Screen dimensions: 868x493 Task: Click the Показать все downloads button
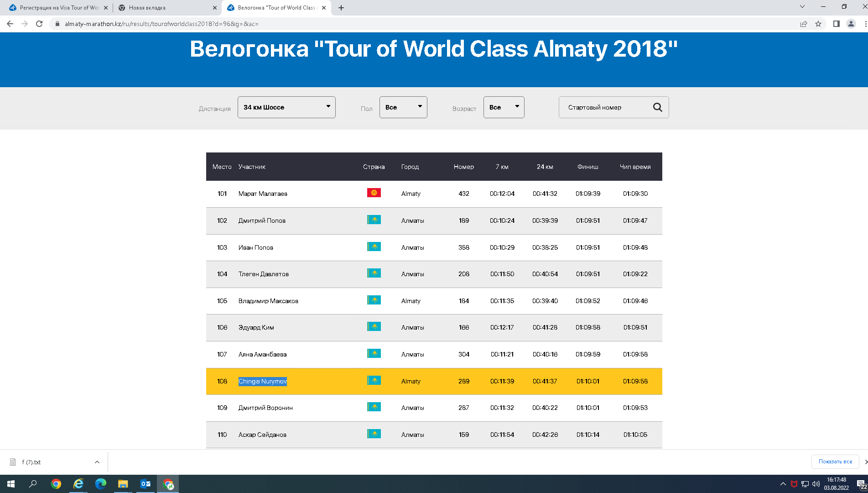[835, 462]
